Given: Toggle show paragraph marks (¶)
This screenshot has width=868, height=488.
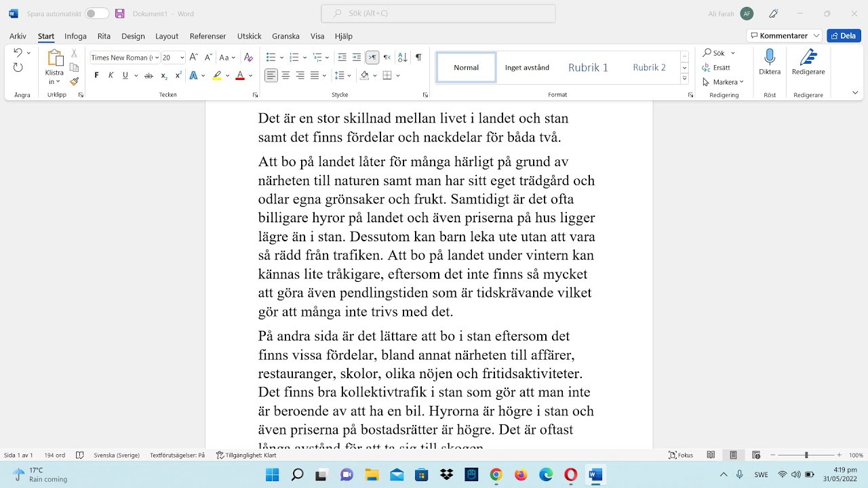Looking at the screenshot, I should [418, 58].
